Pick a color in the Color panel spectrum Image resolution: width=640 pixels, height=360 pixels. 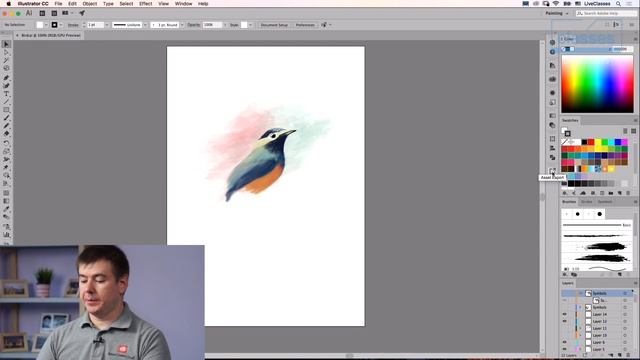pyautogui.click(x=597, y=84)
